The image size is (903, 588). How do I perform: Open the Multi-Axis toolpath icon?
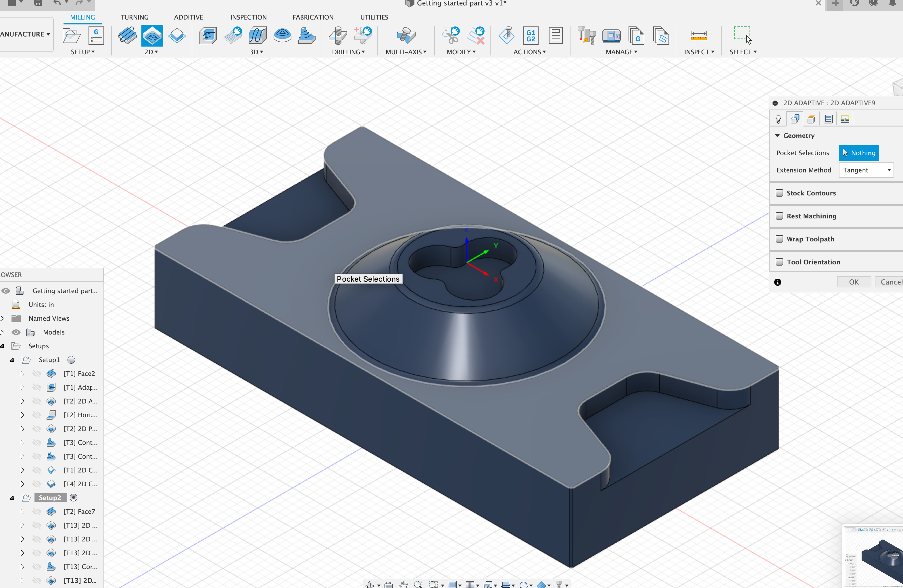tap(406, 36)
